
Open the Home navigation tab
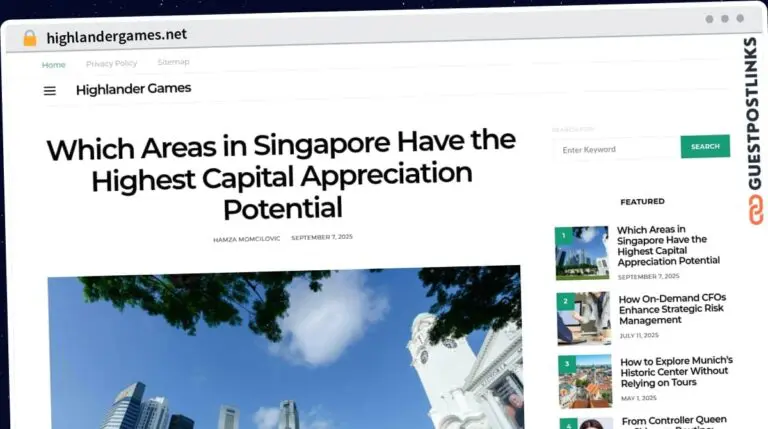tap(53, 65)
